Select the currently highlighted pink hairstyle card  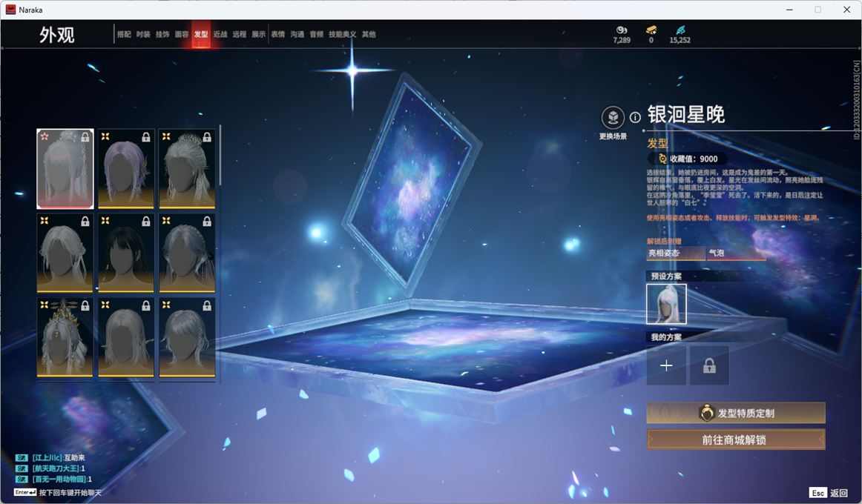65,168
